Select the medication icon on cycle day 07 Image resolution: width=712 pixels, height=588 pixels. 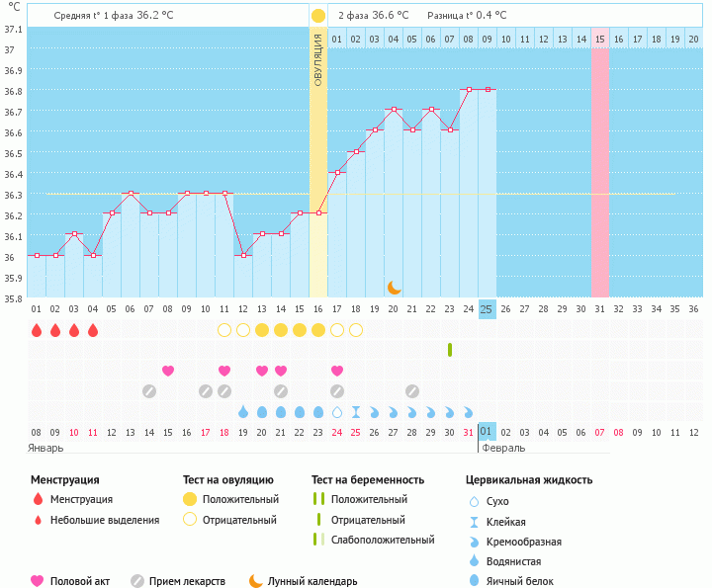coord(149,390)
